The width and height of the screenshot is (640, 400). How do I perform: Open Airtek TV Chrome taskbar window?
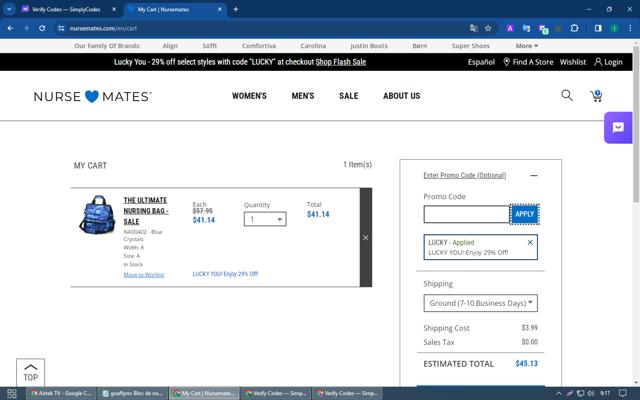pyautogui.click(x=61, y=393)
